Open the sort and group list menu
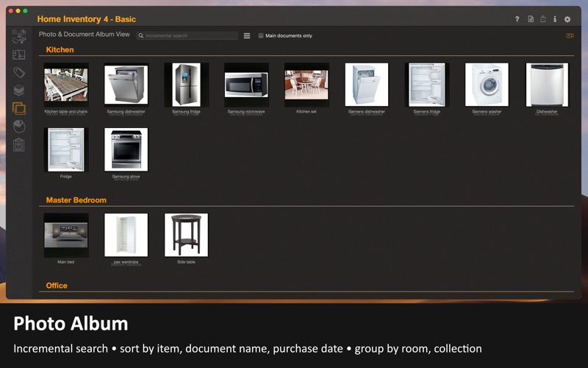The width and height of the screenshot is (588, 368). 247,35
